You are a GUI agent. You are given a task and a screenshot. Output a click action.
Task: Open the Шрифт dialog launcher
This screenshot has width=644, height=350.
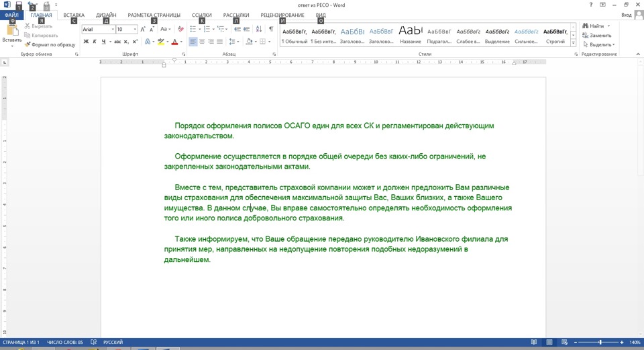(184, 54)
